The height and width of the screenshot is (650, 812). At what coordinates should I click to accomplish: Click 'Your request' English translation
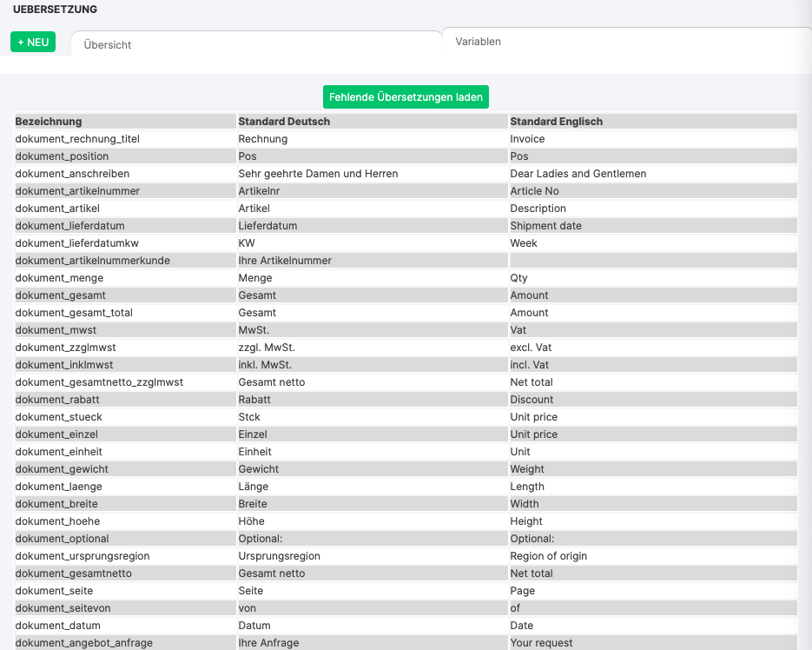[541, 643]
